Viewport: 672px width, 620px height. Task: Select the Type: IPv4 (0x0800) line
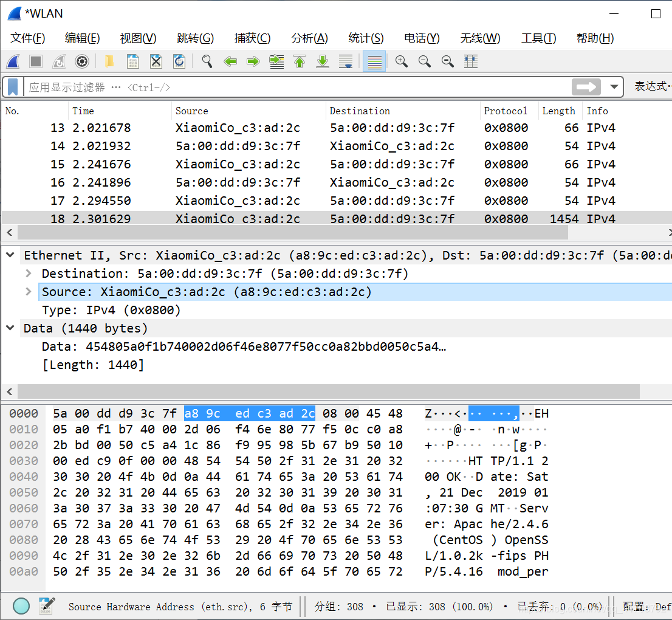point(111,310)
